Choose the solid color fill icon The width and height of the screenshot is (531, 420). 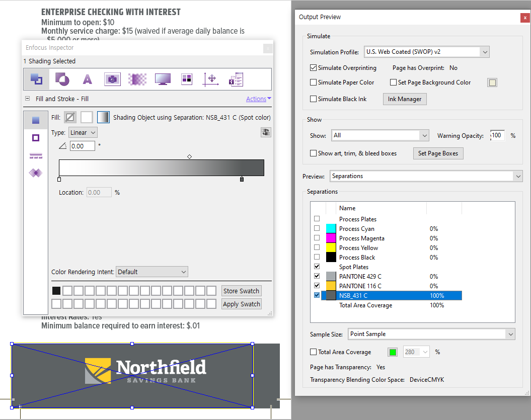click(x=87, y=117)
